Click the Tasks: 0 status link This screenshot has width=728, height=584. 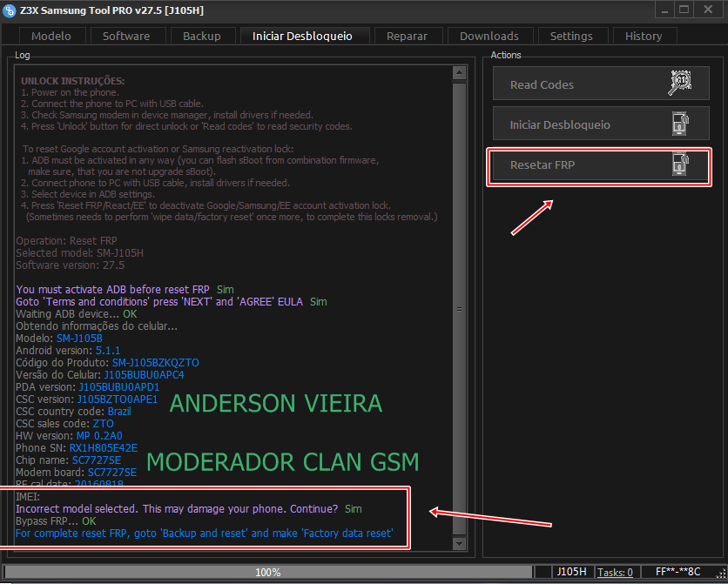[x=615, y=573]
